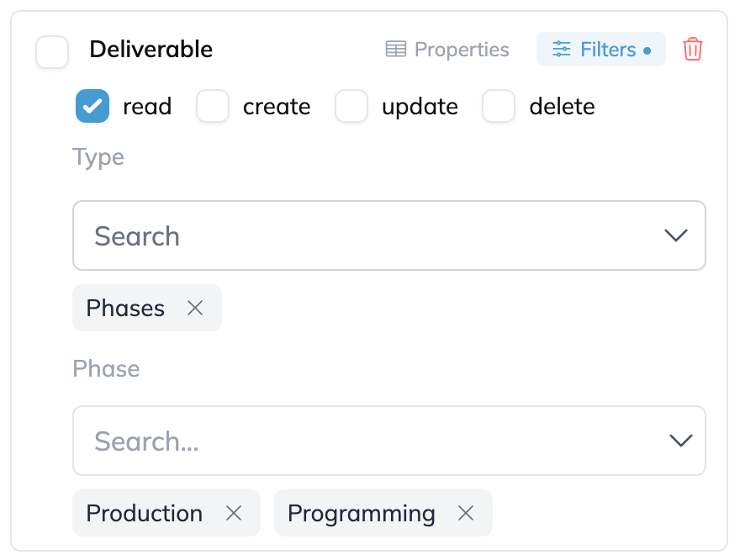The height and width of the screenshot is (560, 745).
Task: Uncheck the read permission checkbox
Action: click(x=92, y=106)
